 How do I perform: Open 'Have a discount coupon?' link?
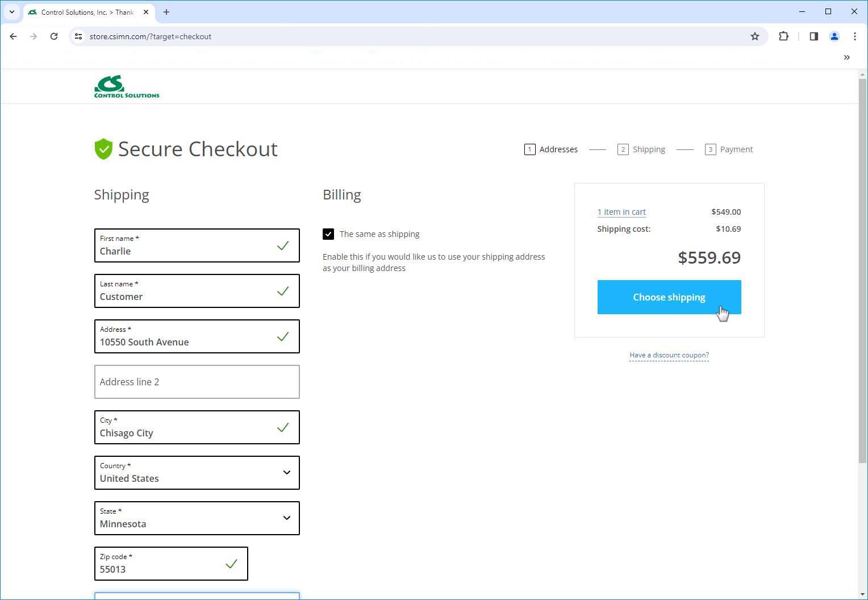pyautogui.click(x=669, y=355)
